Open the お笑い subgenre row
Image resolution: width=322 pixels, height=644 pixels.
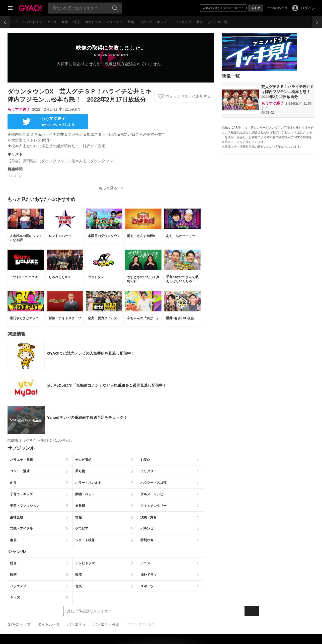pyautogui.click(x=170, y=460)
